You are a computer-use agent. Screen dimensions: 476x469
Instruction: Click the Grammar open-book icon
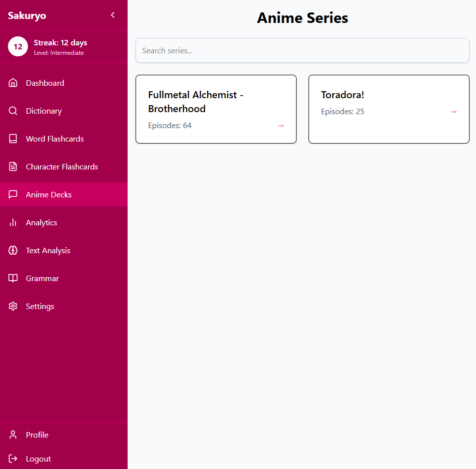(13, 278)
